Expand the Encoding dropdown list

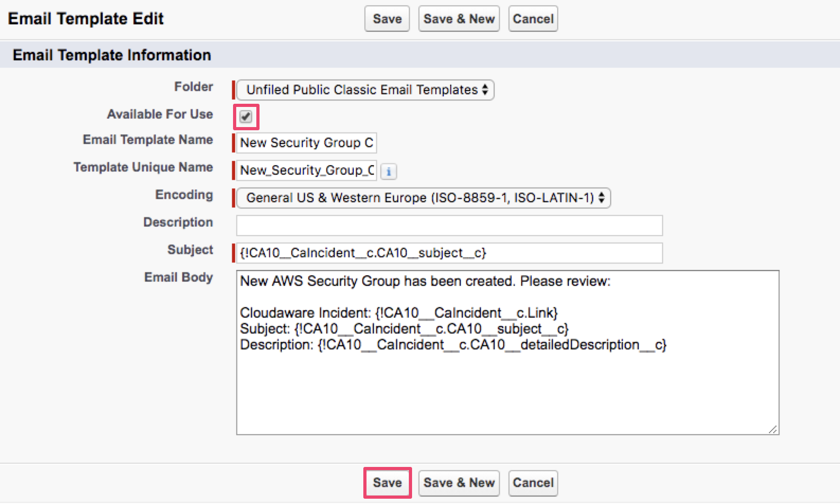423,198
